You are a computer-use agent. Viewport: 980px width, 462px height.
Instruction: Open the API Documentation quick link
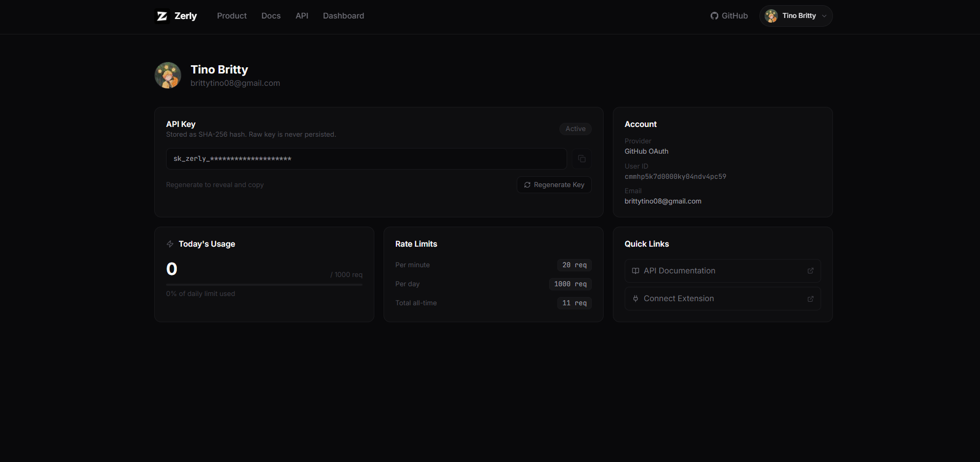click(x=722, y=271)
